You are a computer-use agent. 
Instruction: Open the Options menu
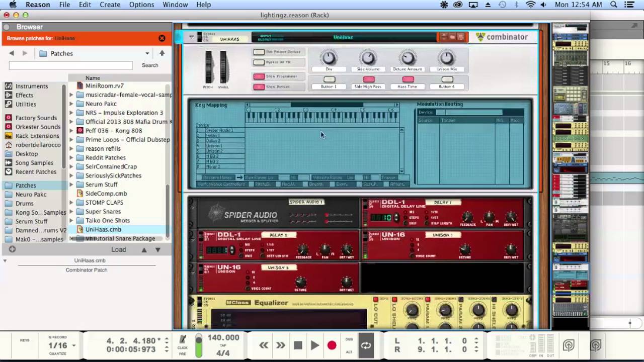tap(141, 5)
